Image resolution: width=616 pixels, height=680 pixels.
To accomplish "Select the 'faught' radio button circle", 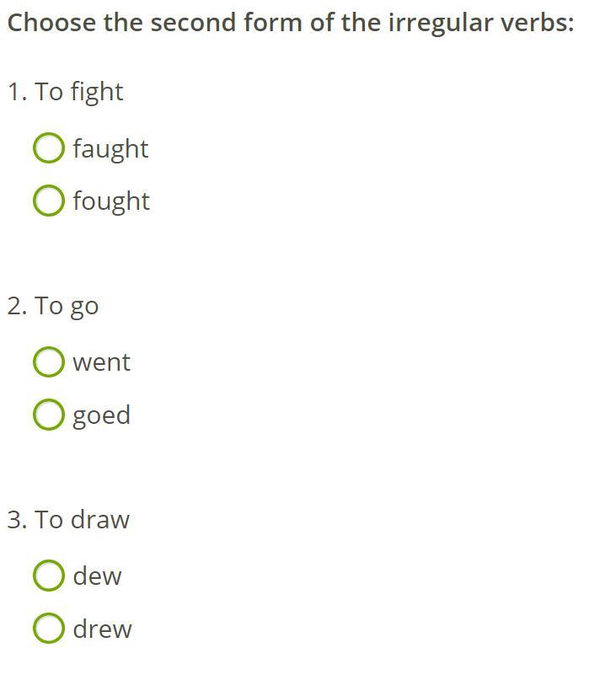I will coord(49,148).
